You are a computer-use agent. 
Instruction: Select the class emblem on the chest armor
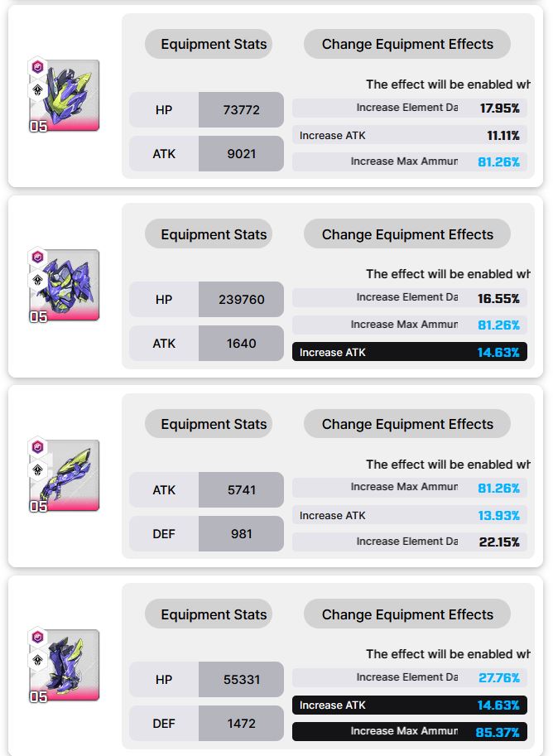point(38,280)
